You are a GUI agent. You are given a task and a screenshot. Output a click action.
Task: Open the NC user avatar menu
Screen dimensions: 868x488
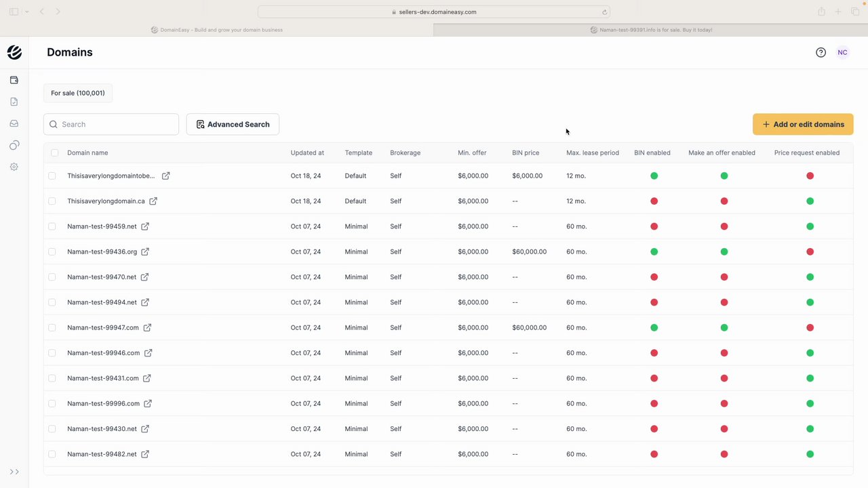(x=842, y=52)
